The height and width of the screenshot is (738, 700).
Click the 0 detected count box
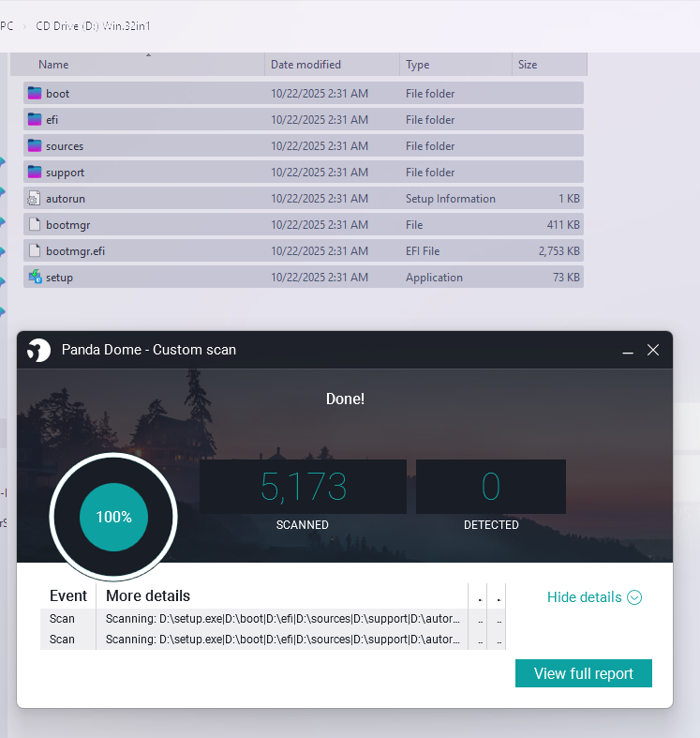coord(491,487)
